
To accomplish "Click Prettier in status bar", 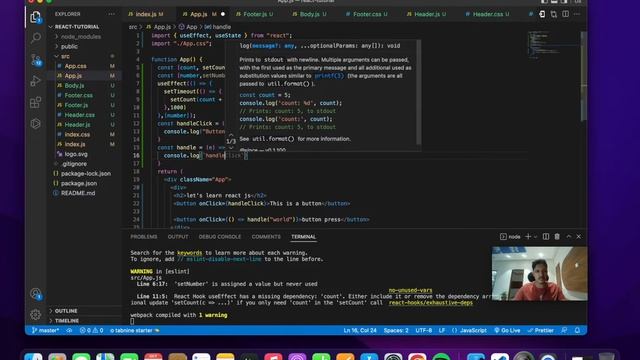I will tap(540, 330).
